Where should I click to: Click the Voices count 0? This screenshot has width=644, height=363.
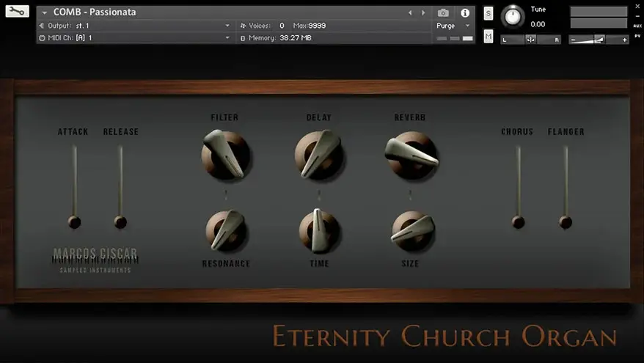coord(282,26)
